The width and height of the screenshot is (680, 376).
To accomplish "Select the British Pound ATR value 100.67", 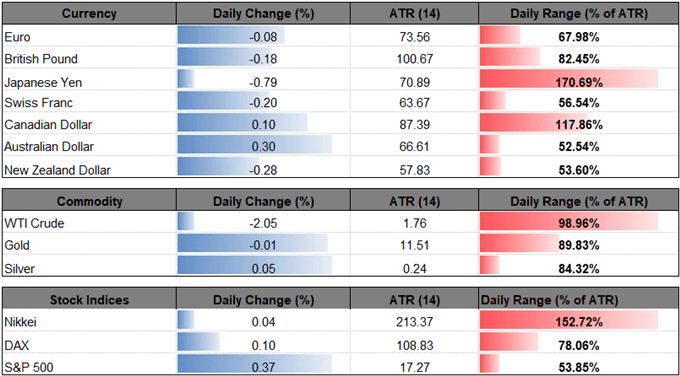I will click(413, 59).
